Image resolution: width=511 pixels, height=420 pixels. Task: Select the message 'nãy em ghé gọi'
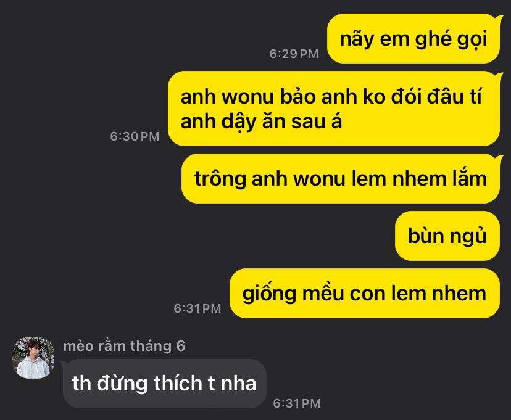tap(413, 39)
